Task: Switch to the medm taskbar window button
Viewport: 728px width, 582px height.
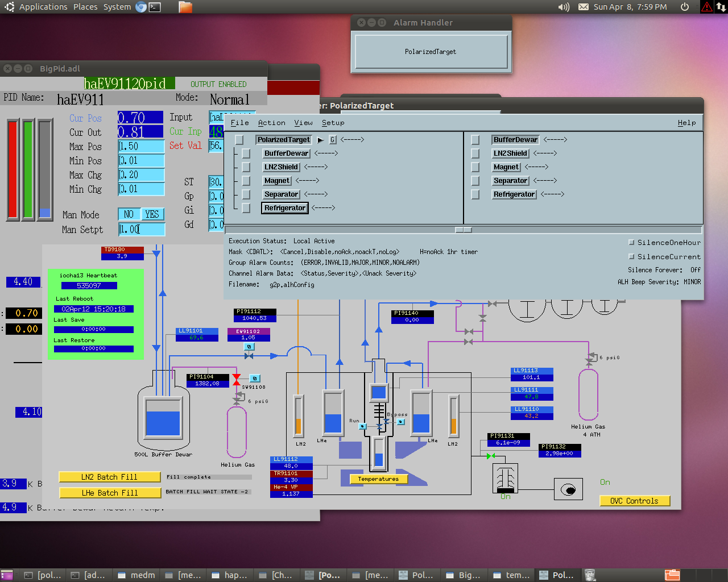Action: coord(136,575)
